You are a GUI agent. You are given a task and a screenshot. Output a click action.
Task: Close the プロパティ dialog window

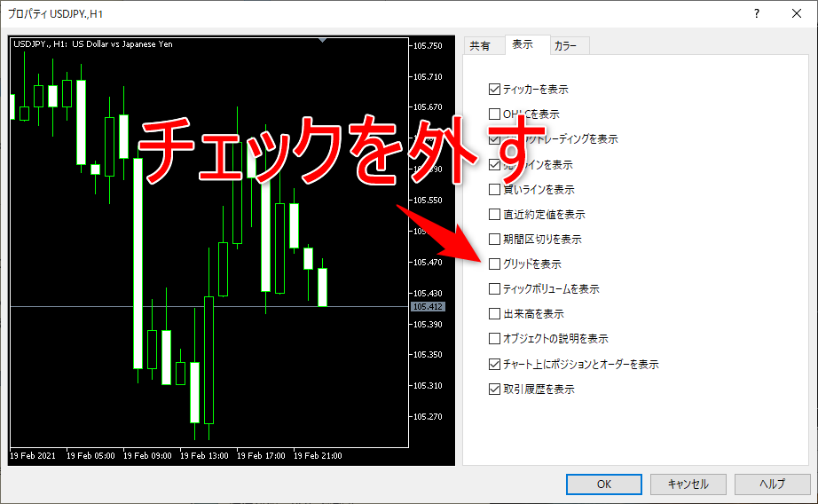coord(796,13)
